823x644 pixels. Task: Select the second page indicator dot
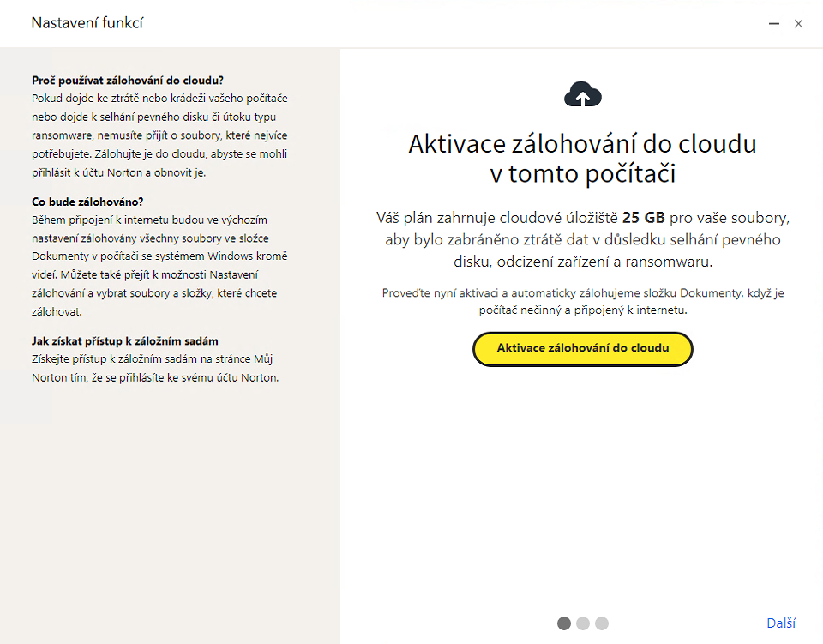coord(583,623)
